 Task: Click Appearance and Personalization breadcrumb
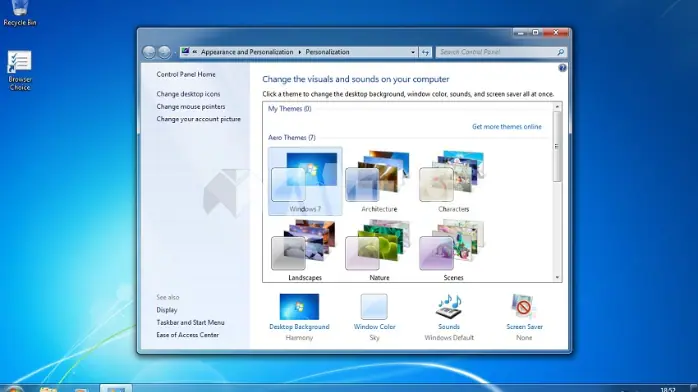click(247, 52)
